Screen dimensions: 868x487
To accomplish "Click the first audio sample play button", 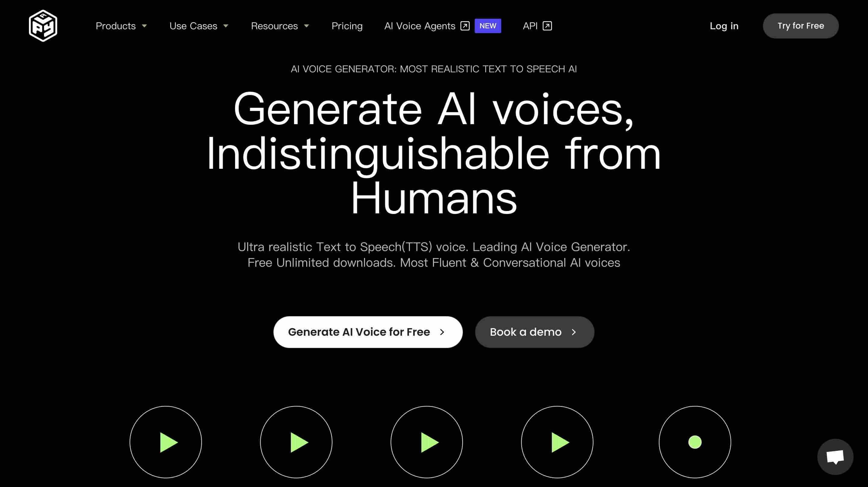I will (166, 442).
